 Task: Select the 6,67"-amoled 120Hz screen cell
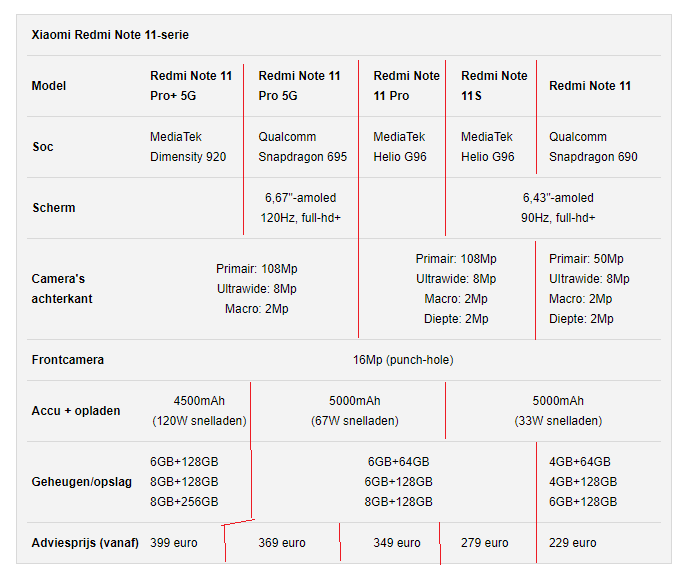tap(302, 208)
